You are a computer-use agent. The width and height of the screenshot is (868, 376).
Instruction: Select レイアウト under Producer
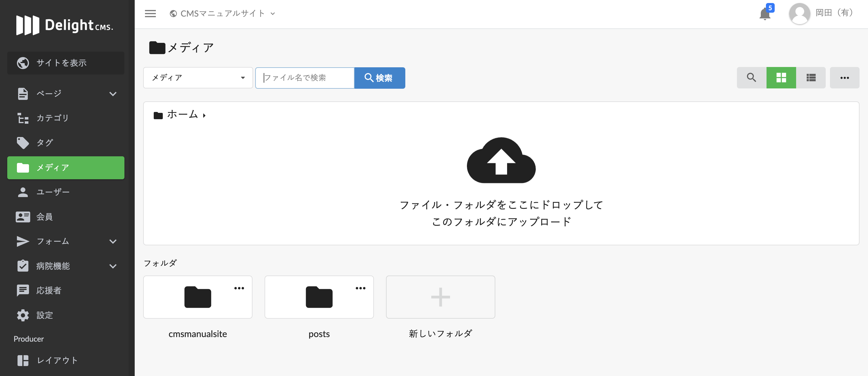pyautogui.click(x=57, y=360)
